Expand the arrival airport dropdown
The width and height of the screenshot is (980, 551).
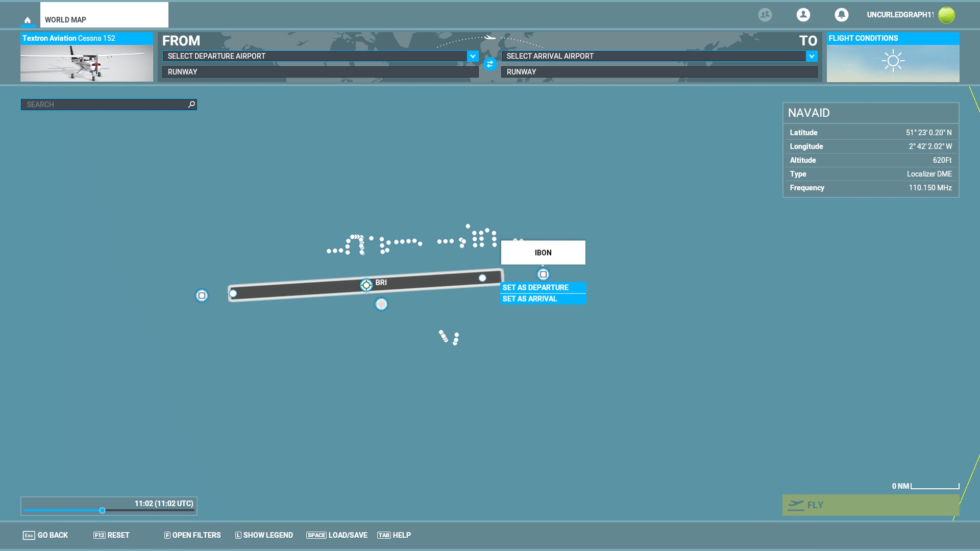click(x=812, y=56)
